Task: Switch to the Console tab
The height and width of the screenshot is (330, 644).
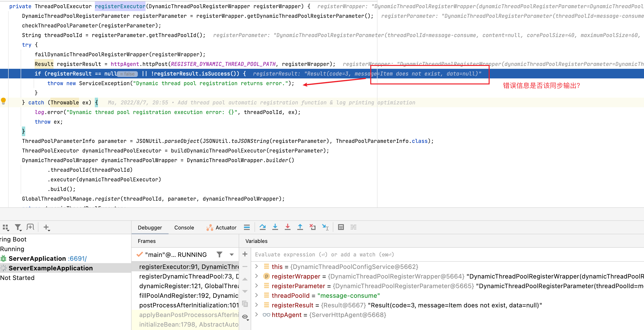Action: 184,227
